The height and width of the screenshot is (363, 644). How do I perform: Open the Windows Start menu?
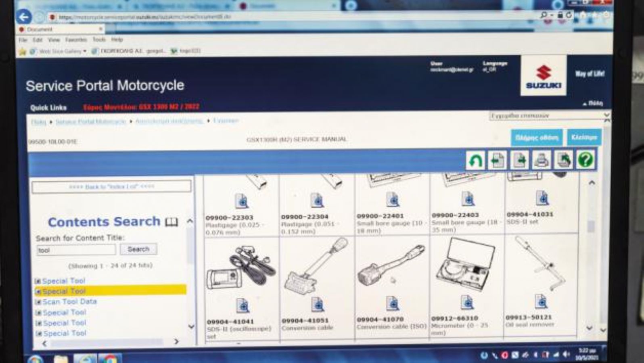(x=35, y=359)
